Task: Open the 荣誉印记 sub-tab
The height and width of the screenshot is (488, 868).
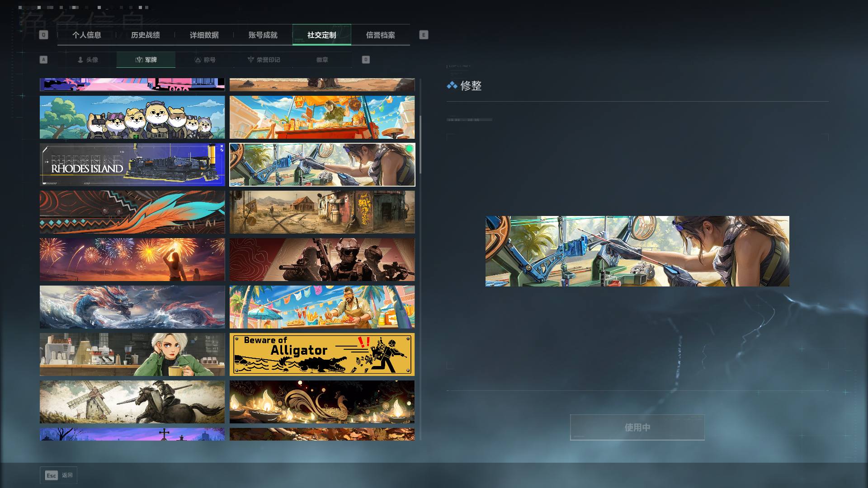Action: coord(264,60)
